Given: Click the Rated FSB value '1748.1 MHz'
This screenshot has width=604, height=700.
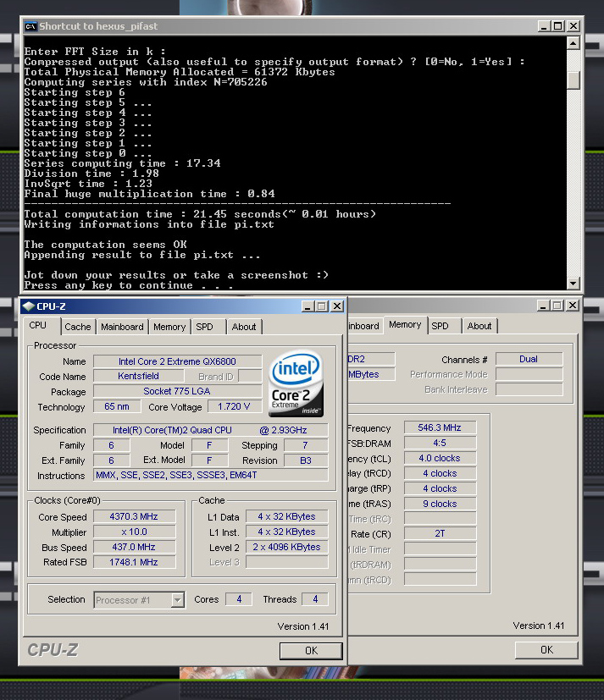Looking at the screenshot, I should [x=134, y=562].
